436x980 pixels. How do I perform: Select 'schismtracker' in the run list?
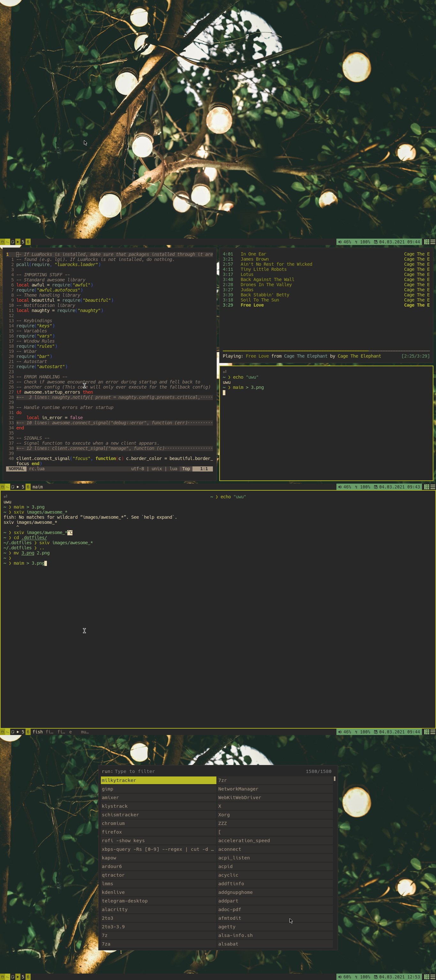(x=158, y=815)
